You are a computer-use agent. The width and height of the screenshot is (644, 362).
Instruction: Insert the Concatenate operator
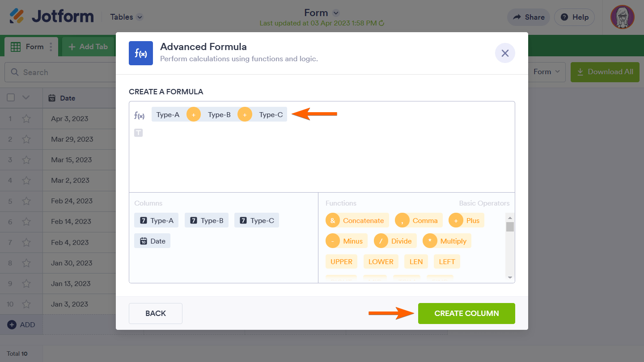pos(357,220)
